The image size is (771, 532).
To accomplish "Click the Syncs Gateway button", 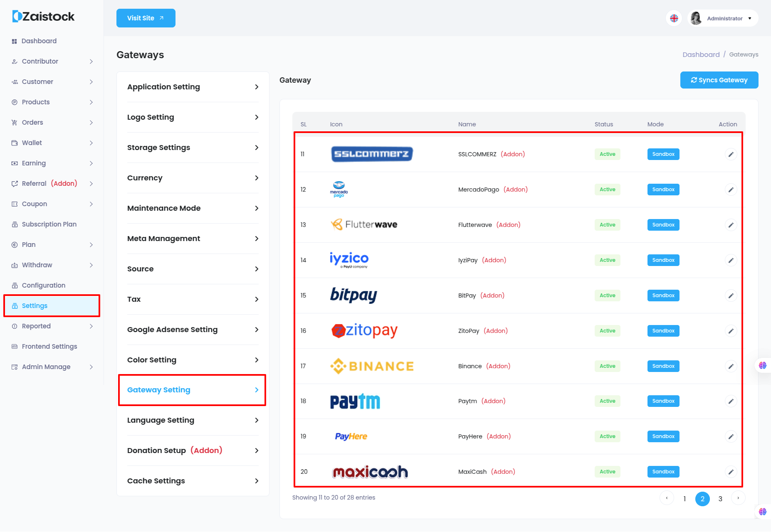I will [719, 80].
